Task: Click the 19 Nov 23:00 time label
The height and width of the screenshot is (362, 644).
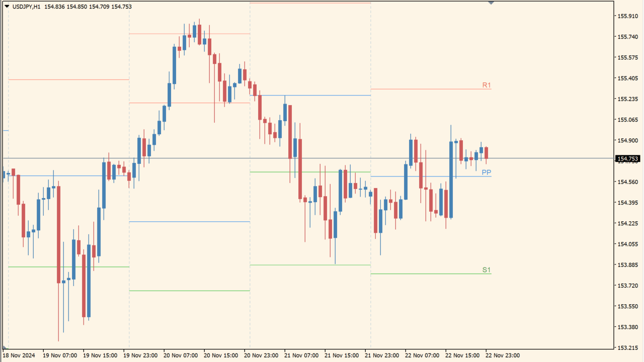Action: tap(140, 355)
